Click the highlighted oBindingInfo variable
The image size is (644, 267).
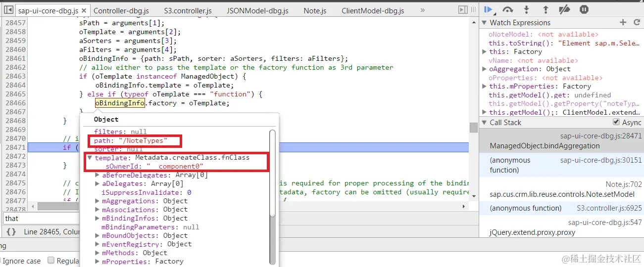[x=120, y=103]
